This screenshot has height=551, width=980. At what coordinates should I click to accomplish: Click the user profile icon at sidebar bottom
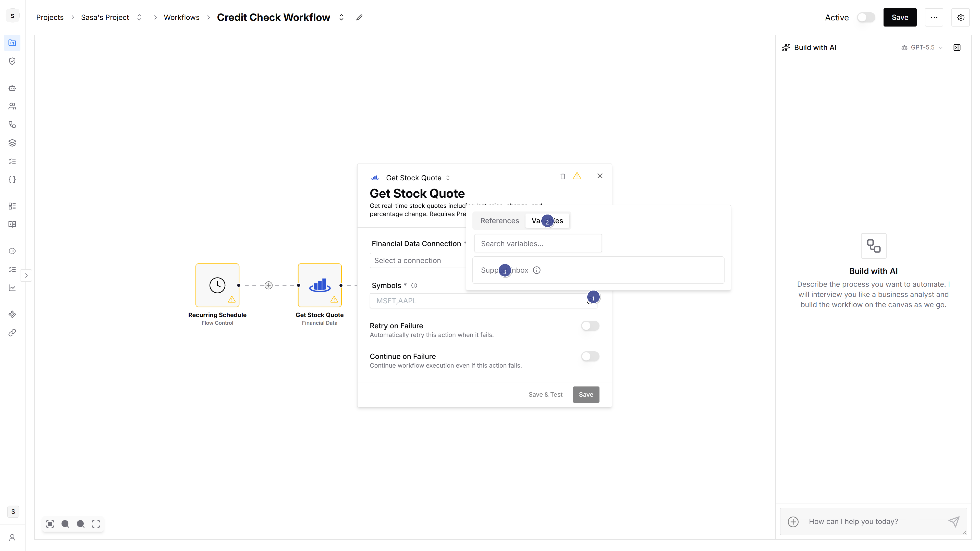[x=12, y=538]
